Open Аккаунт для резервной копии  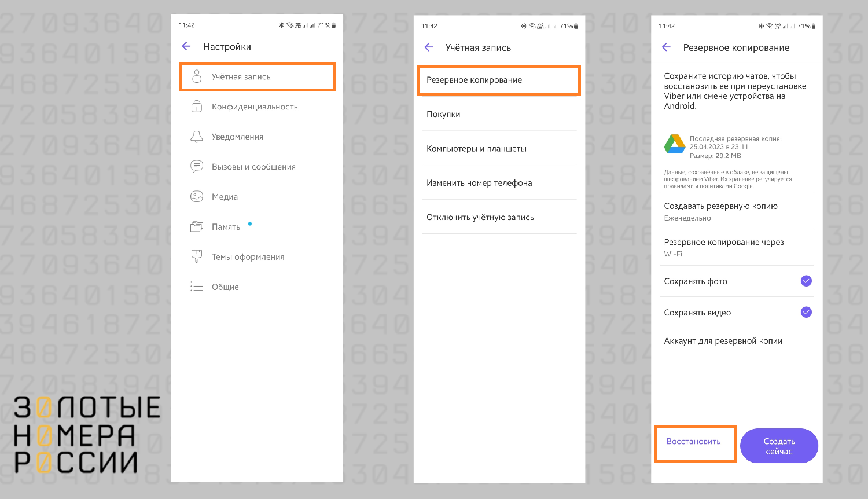tap(737, 341)
